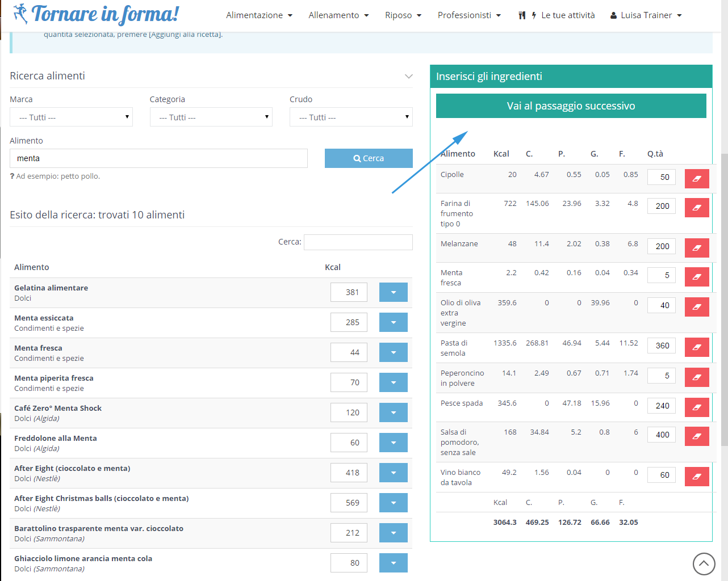Viewport: 728px width, 581px height.
Task: Click the Farina di frumento quantity field
Action: 661,206
